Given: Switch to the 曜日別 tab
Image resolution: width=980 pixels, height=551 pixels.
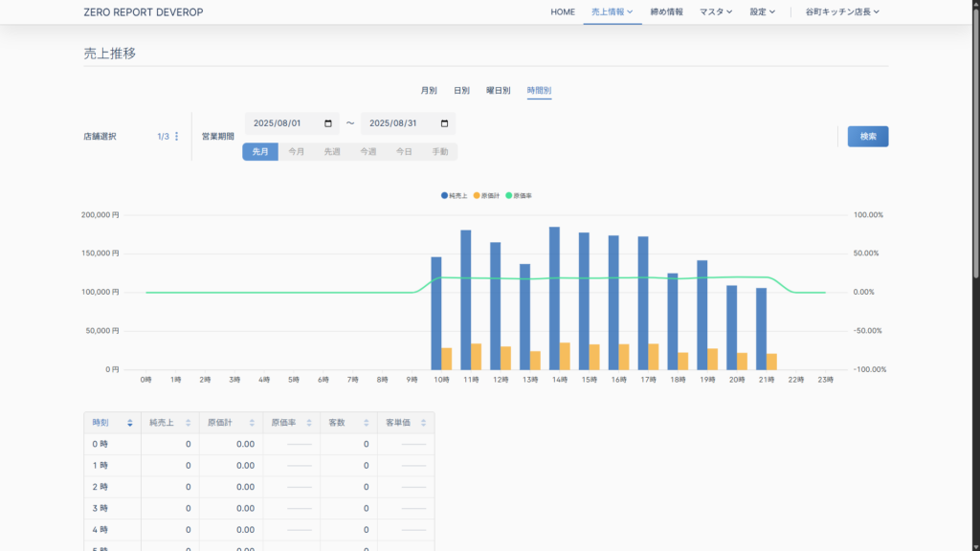Looking at the screenshot, I should point(498,91).
